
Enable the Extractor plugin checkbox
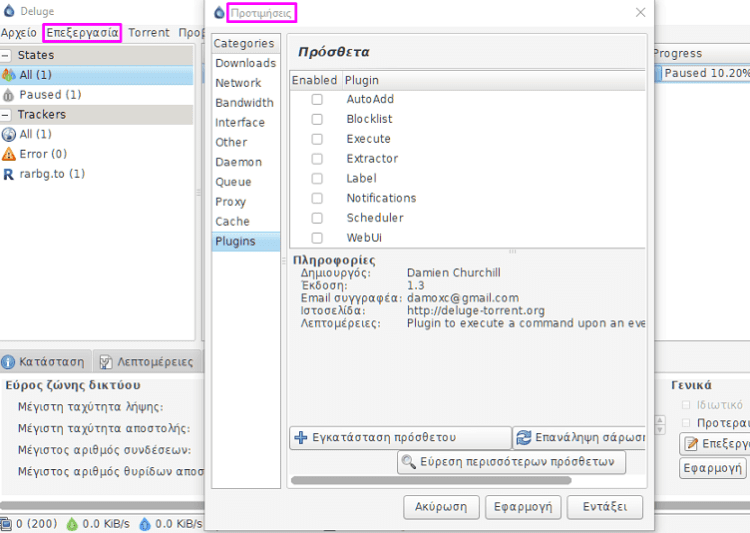(x=317, y=159)
